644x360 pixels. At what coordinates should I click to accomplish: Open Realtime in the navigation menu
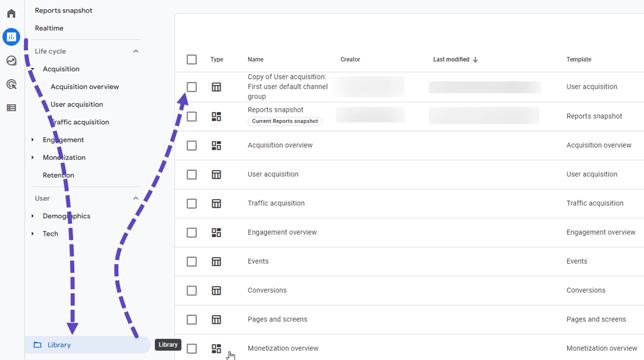pyautogui.click(x=49, y=28)
